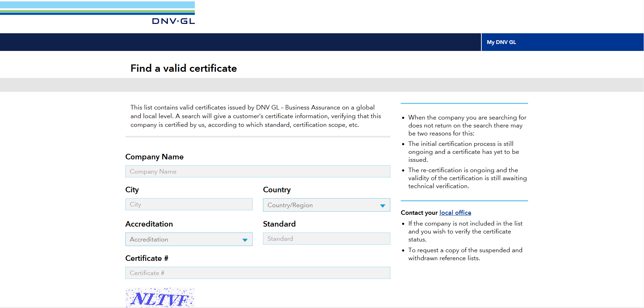Click the Accreditation label heading

[149, 224]
